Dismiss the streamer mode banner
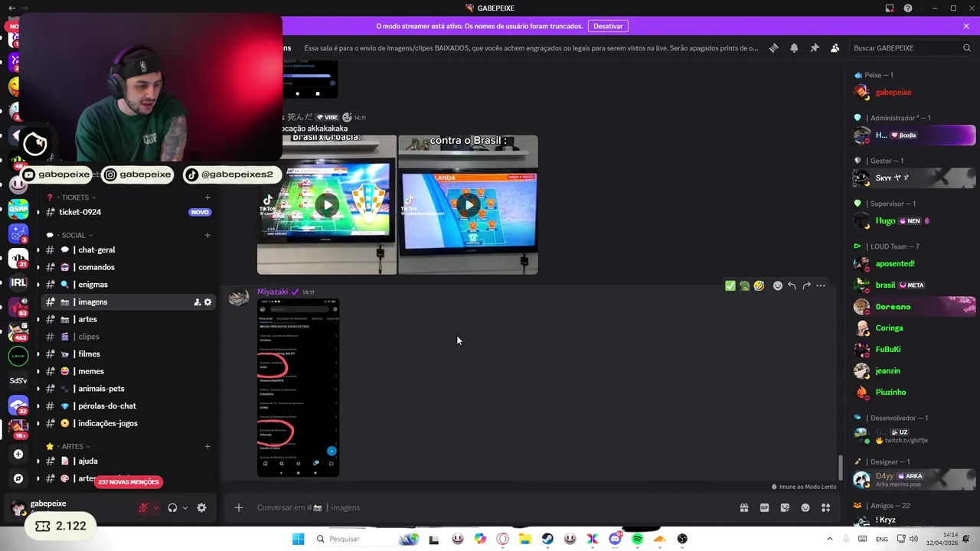Screen dimensions: 980x551 (966, 26)
